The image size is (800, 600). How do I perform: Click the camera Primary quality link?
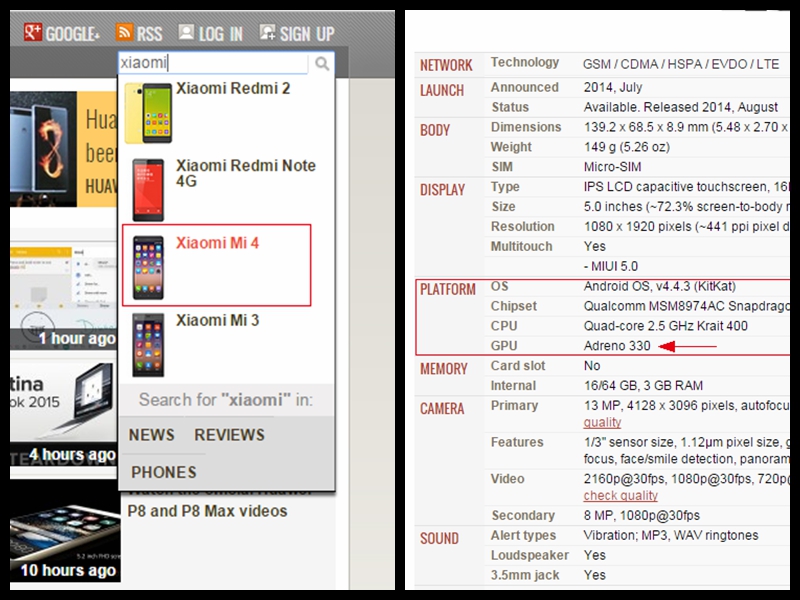pos(603,422)
